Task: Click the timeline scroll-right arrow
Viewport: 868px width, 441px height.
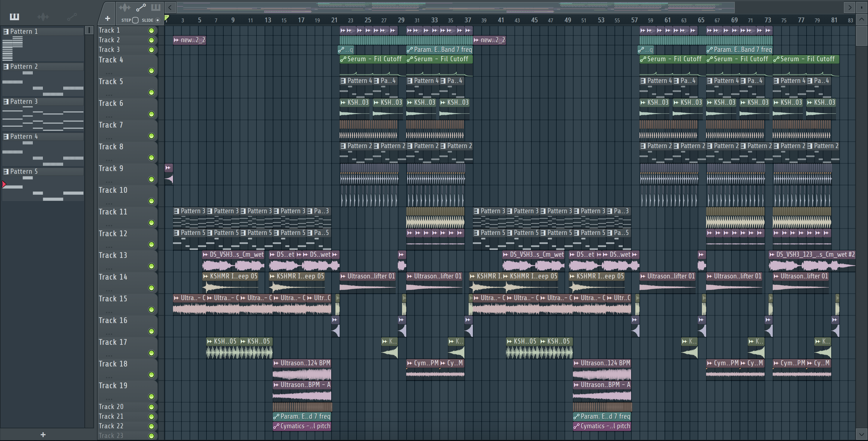Action: 850,7
